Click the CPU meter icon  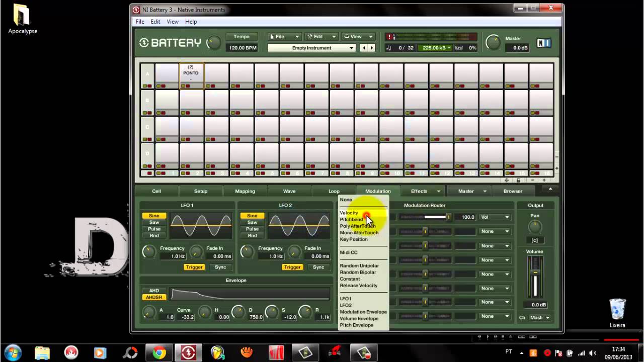click(459, 48)
